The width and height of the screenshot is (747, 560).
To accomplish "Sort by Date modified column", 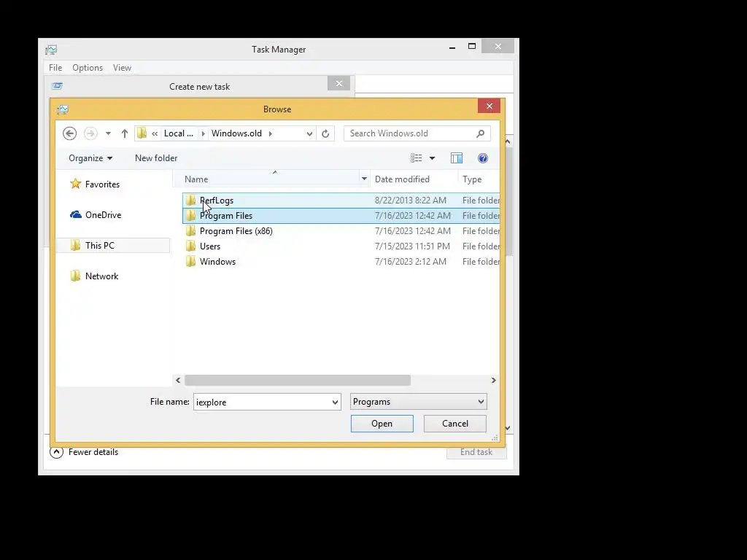I will click(x=402, y=179).
